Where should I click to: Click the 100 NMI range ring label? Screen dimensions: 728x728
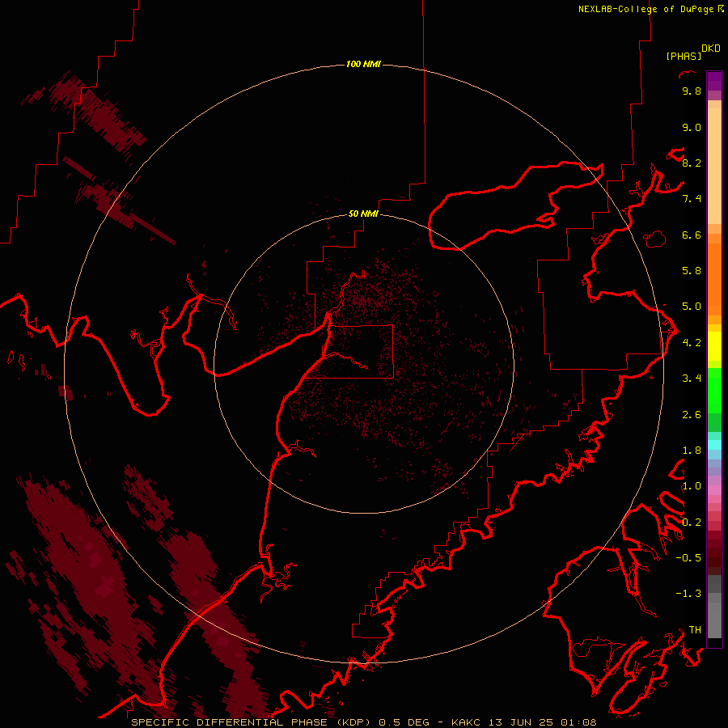[x=363, y=64]
